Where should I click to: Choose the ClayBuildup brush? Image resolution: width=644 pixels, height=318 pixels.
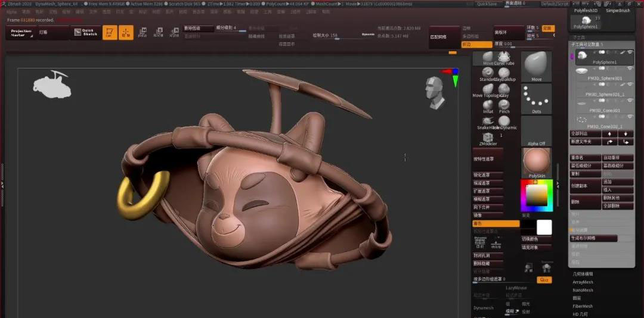(x=504, y=74)
